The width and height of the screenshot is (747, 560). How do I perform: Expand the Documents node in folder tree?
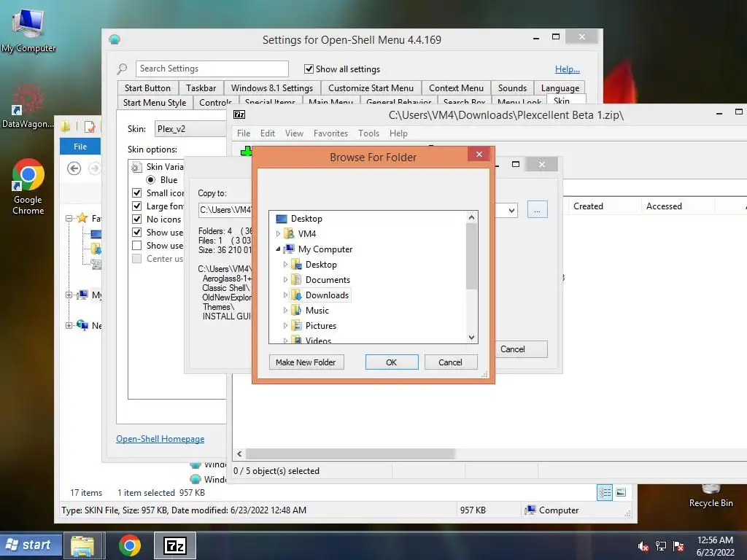pyautogui.click(x=285, y=279)
